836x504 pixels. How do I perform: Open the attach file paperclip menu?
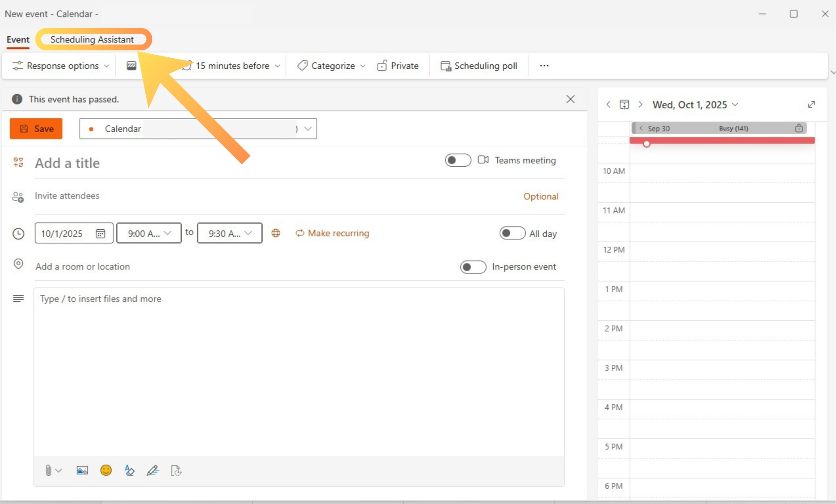53,470
